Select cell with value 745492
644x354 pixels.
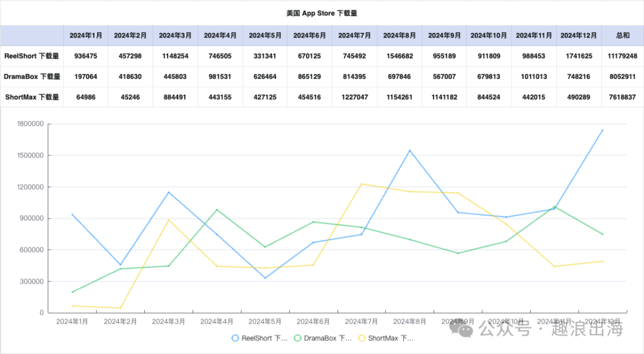(354, 56)
